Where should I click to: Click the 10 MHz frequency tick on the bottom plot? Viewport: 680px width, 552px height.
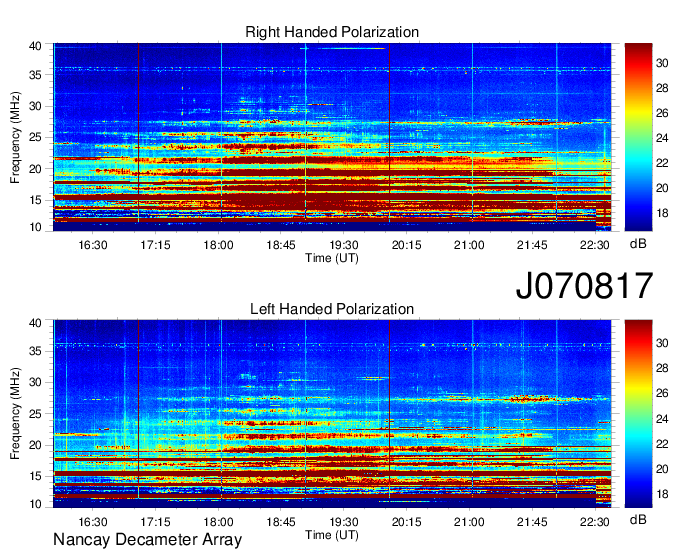click(x=35, y=504)
